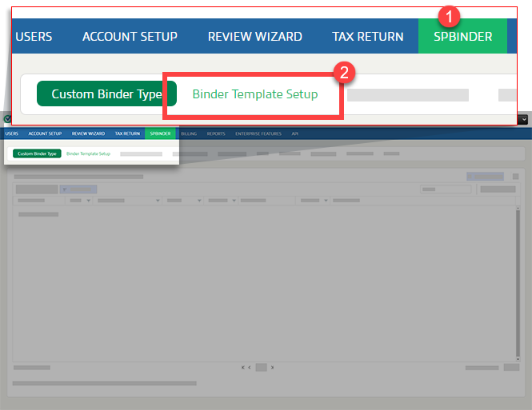Select the small USERS tab in navigation bar

tap(11, 133)
